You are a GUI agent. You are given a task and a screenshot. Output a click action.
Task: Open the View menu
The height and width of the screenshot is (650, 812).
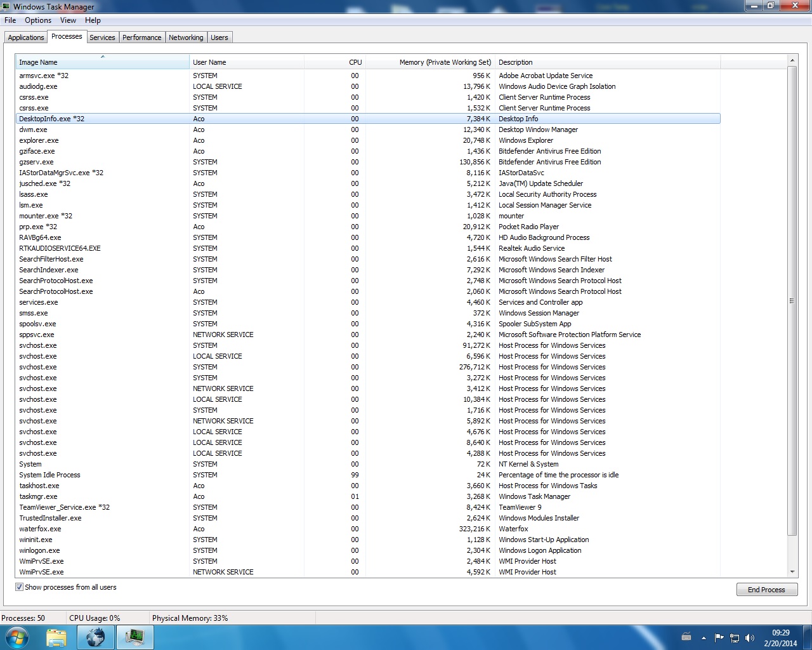coord(68,20)
